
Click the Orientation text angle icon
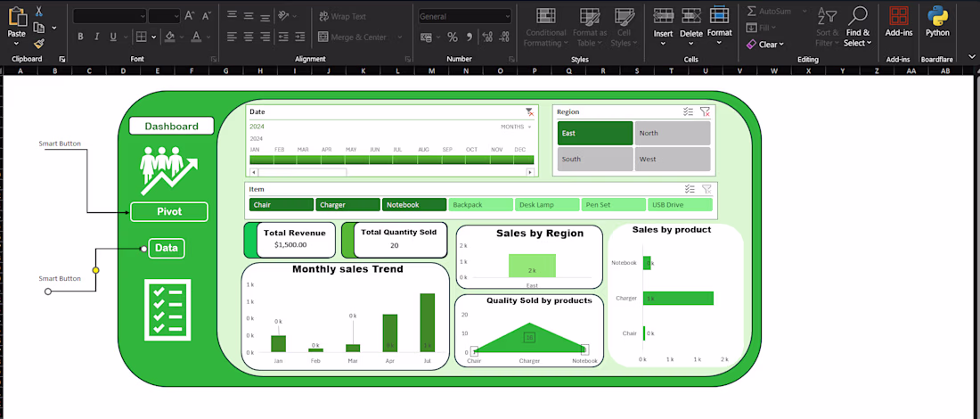[x=283, y=16]
